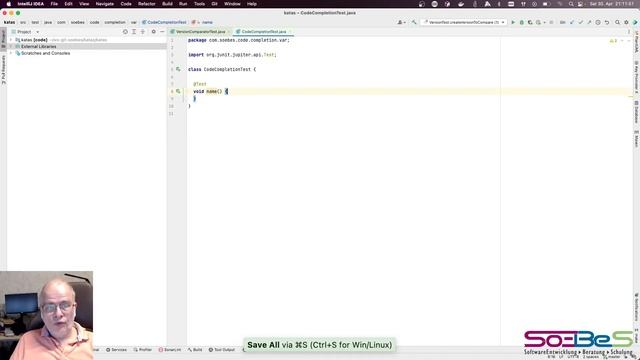This screenshot has width=640, height=360.
Task: Click the master git branch in the status bar
Action: (x=612, y=357)
